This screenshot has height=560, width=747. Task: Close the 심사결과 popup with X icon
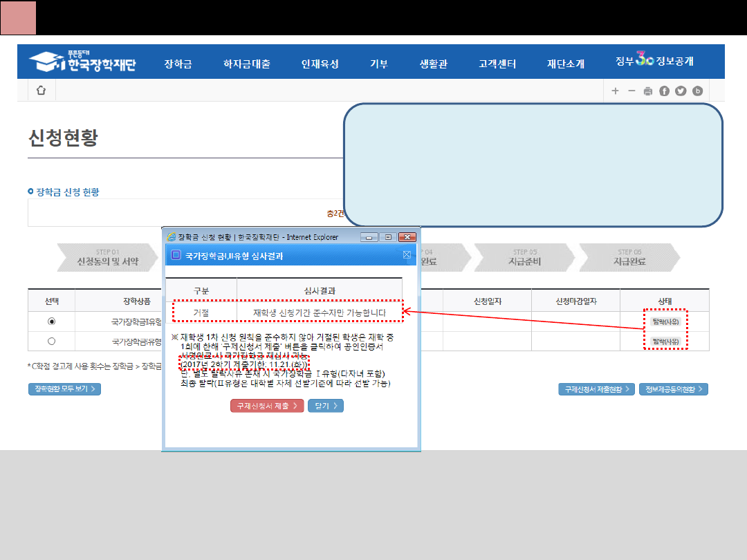pos(407,255)
